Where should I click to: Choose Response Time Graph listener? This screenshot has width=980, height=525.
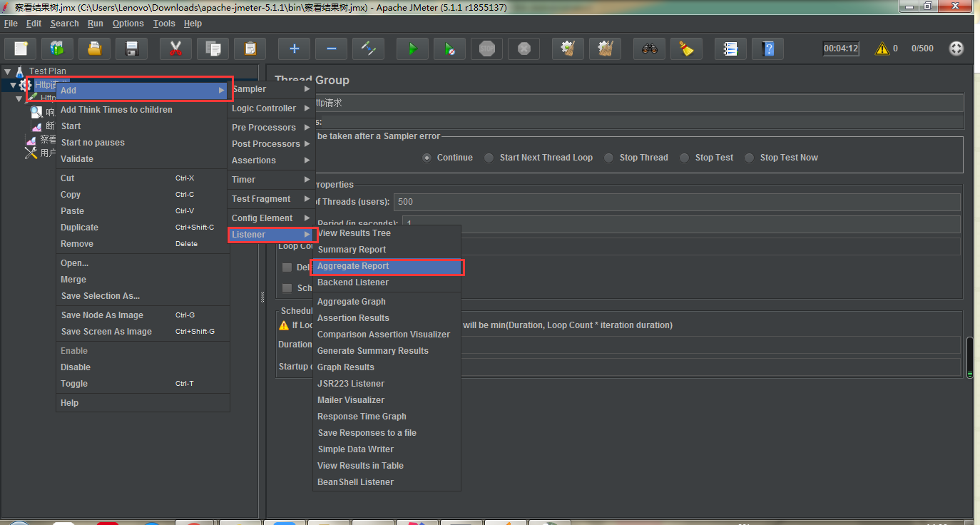388,417
